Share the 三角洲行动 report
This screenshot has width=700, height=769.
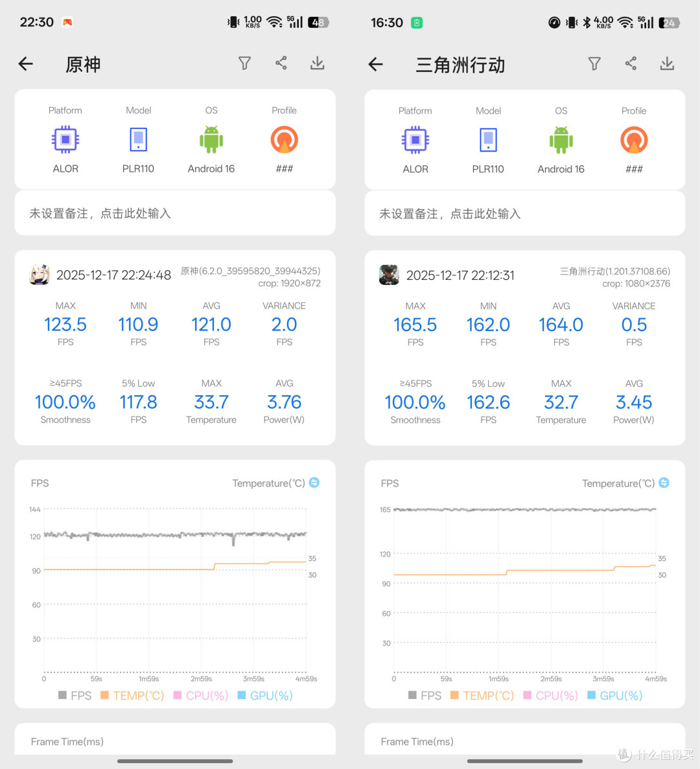(631, 63)
